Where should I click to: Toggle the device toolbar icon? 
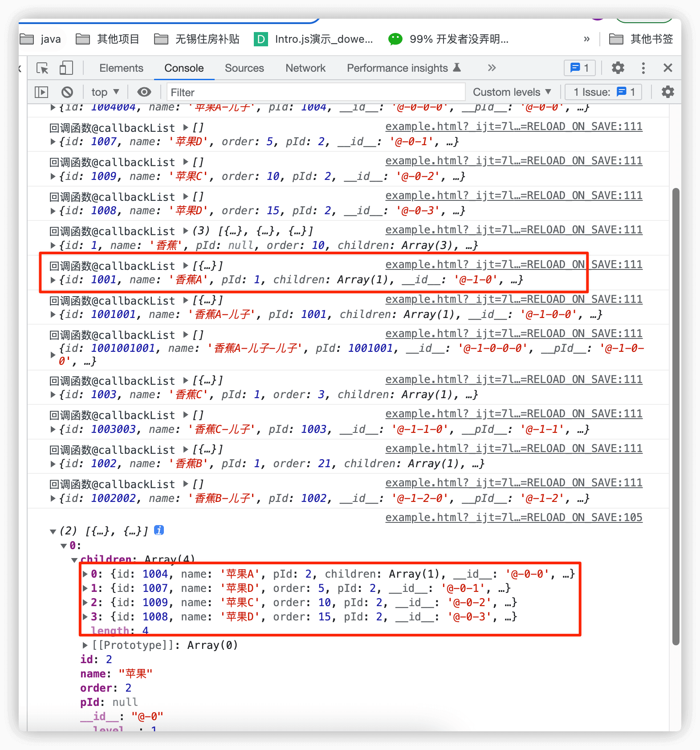pos(66,68)
